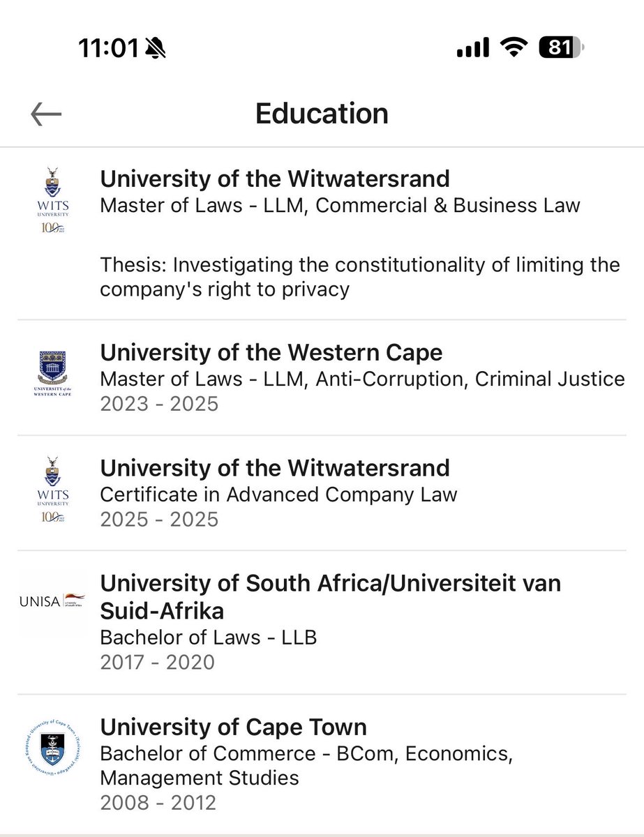Tap the UNISA logo

click(53, 602)
